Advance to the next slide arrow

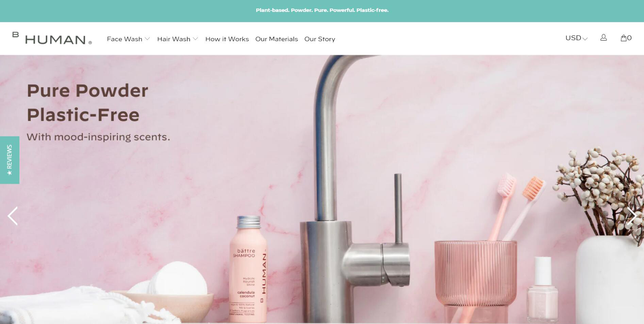[632, 216]
